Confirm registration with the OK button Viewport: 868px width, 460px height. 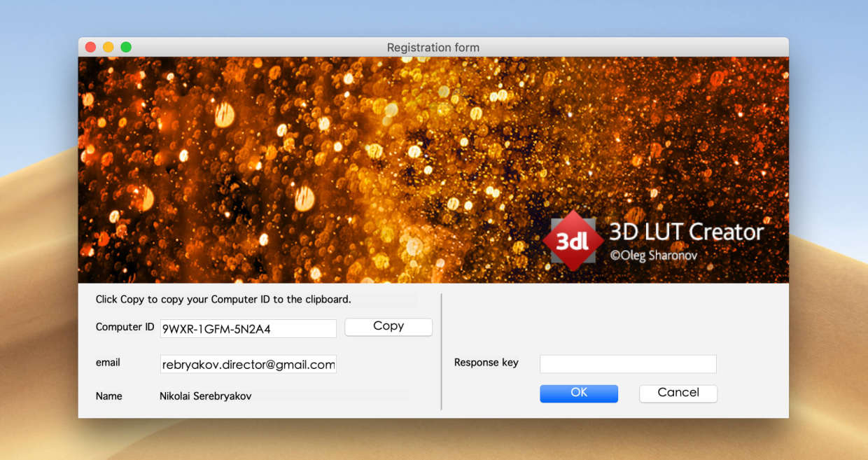pos(579,393)
